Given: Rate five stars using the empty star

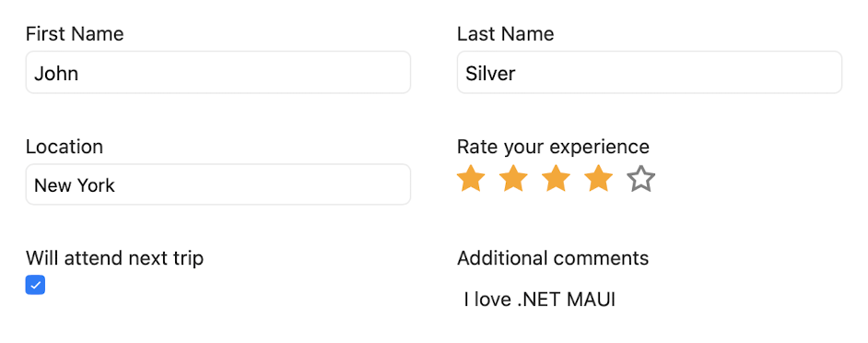Looking at the screenshot, I should tap(641, 179).
